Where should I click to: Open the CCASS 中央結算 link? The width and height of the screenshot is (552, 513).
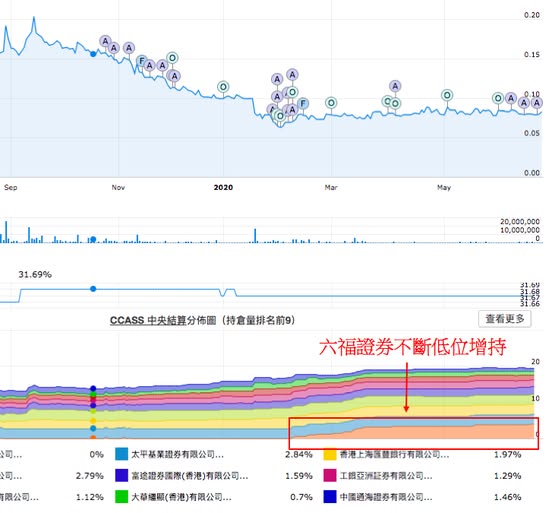(x=148, y=320)
